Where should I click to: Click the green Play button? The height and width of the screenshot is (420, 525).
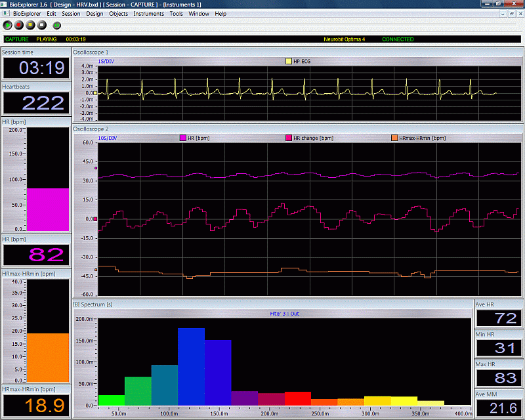coord(7,25)
